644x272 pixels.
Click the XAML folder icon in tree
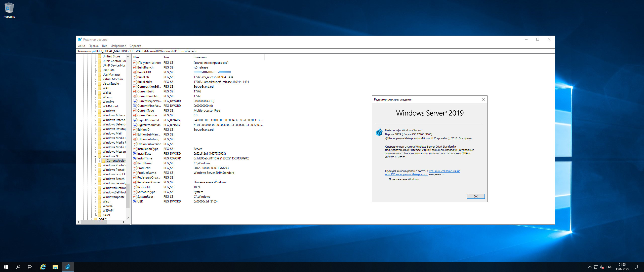click(99, 215)
